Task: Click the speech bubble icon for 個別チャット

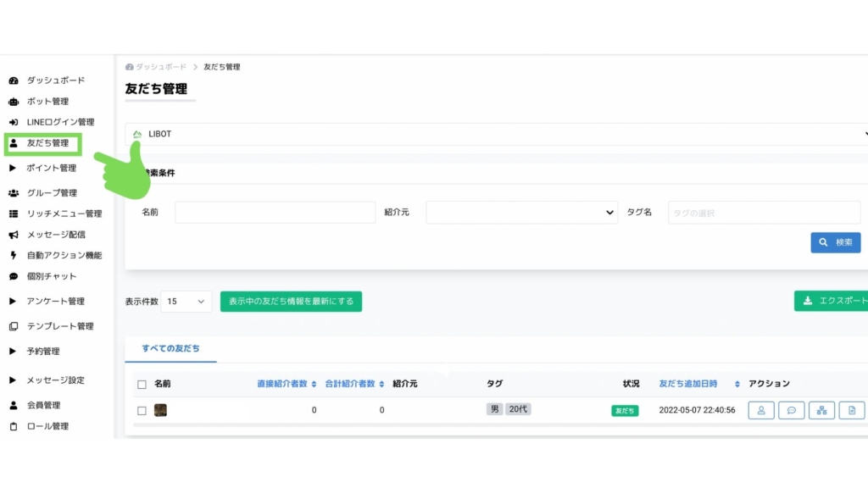Action: 14,276
